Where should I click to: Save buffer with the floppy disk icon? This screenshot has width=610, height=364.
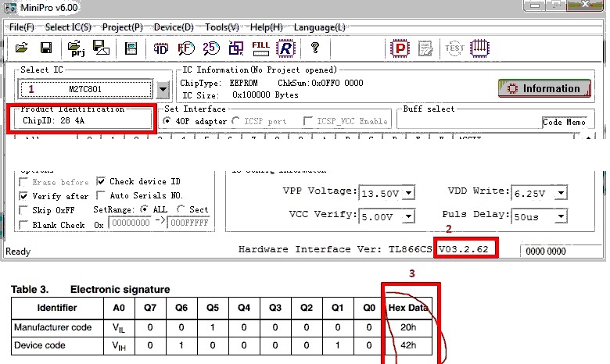[x=46, y=48]
